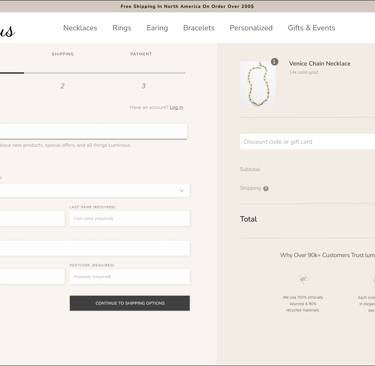Click the 14k solid gold description
375x366 pixels.
click(x=303, y=72)
